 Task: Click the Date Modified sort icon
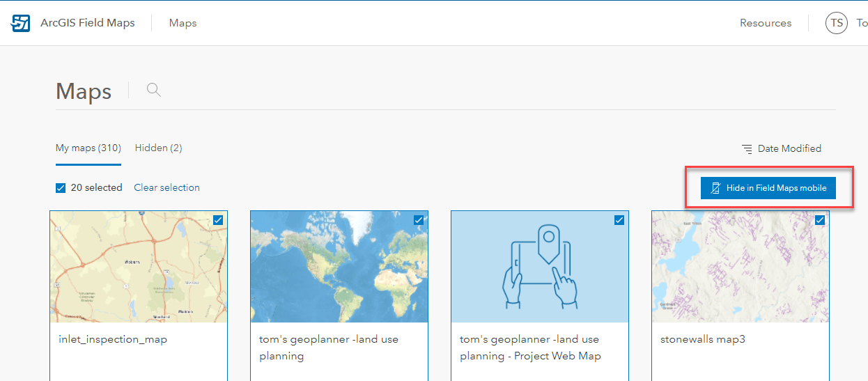pyautogui.click(x=747, y=149)
